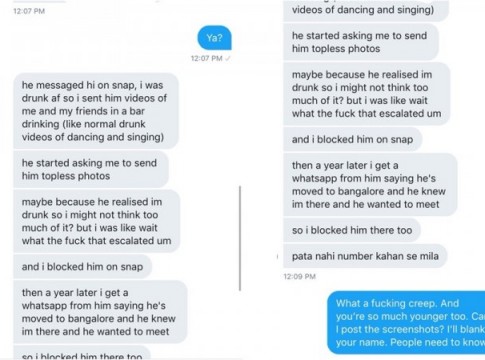The height and width of the screenshot is (360, 485).
Task: Click right 'videos of dancing and singing)' bubble
Action: click(x=366, y=10)
